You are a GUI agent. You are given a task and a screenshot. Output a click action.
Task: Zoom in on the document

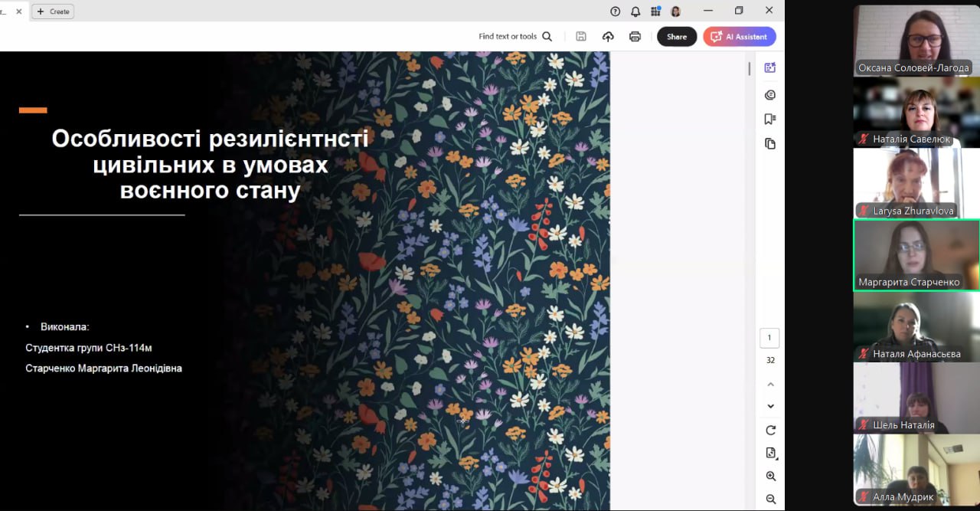click(x=770, y=476)
